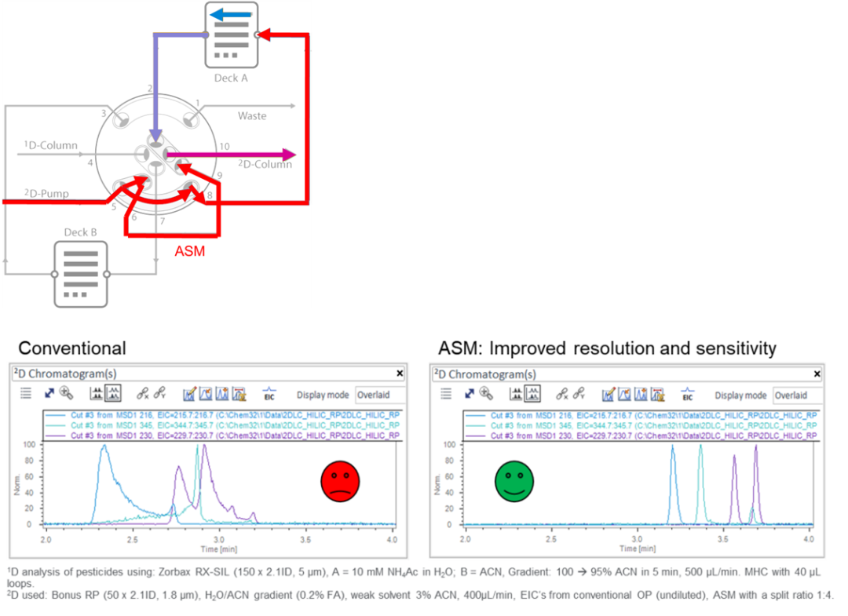
Task: Select the zoom magnifier in ASM chromatogram panel
Action: [486, 393]
